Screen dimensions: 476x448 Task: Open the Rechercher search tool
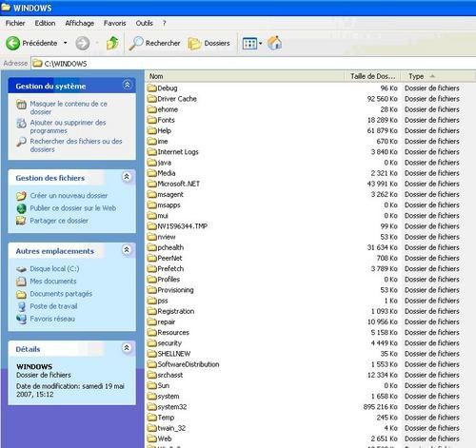click(155, 43)
